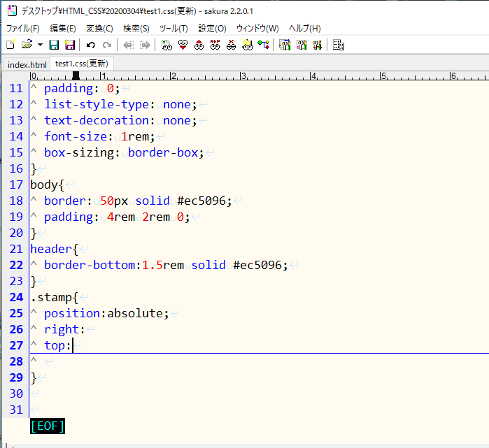
Task: Open Grep search from the toolbar
Action: (247, 45)
